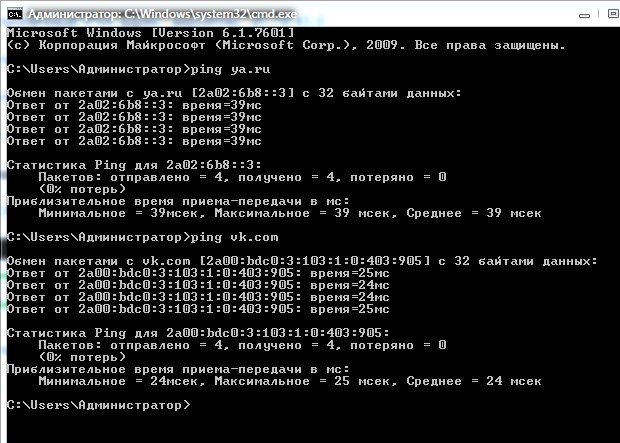Click the packets sent line under ya.ru statistics

242,177
